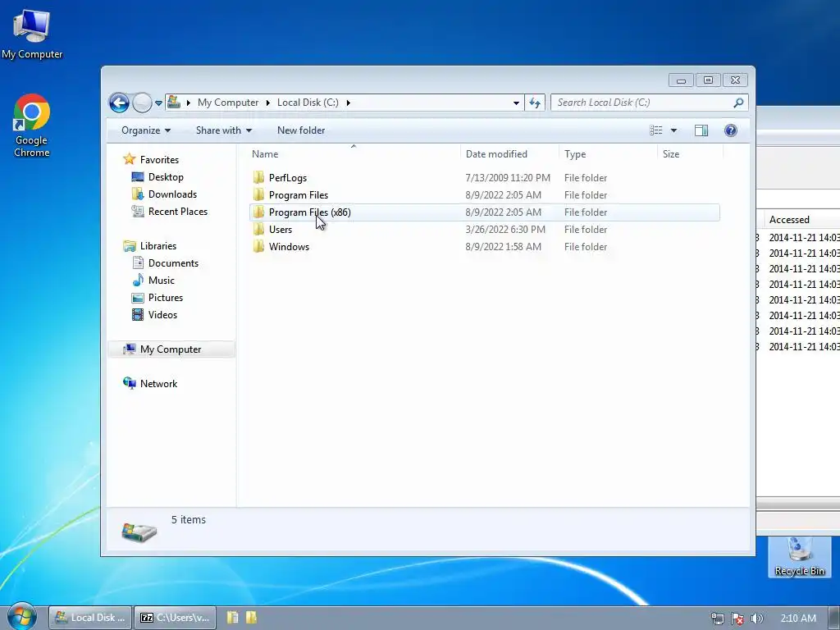This screenshot has height=630, width=840.
Task: Click date 8/9/2022 1:58 AM
Action: (503, 246)
